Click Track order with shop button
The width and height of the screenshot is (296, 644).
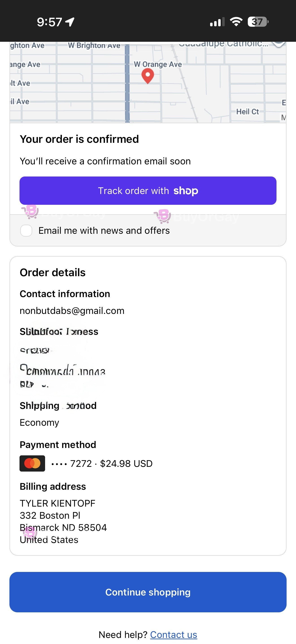148,191
